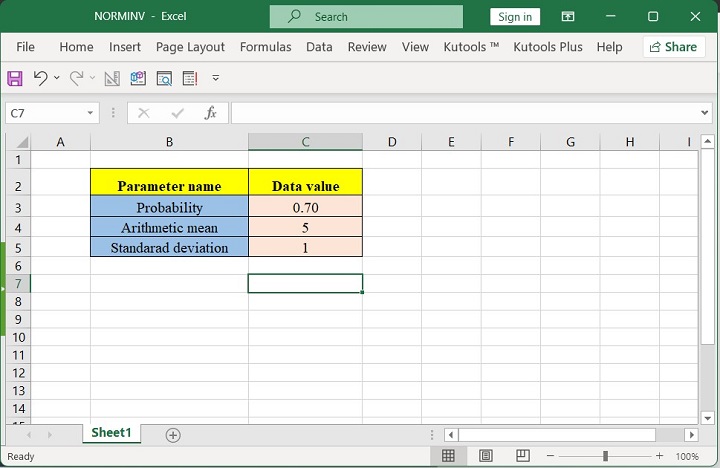Select column F header

coord(511,142)
